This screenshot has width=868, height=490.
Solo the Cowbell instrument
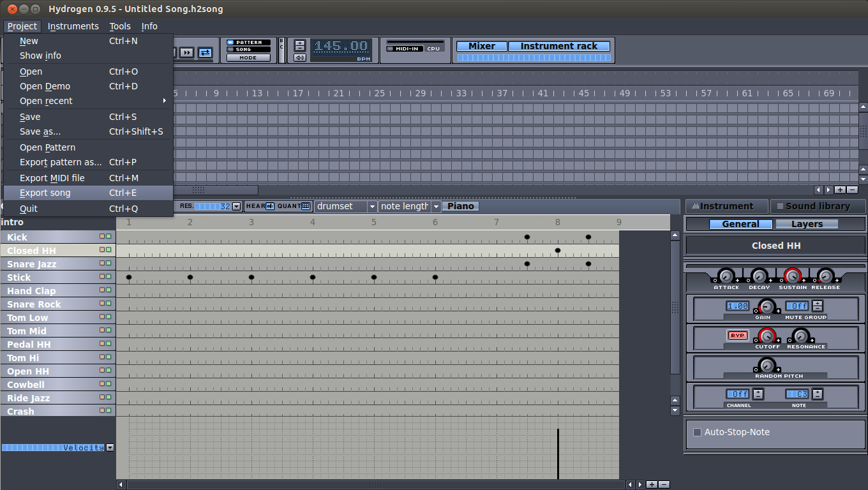click(108, 383)
